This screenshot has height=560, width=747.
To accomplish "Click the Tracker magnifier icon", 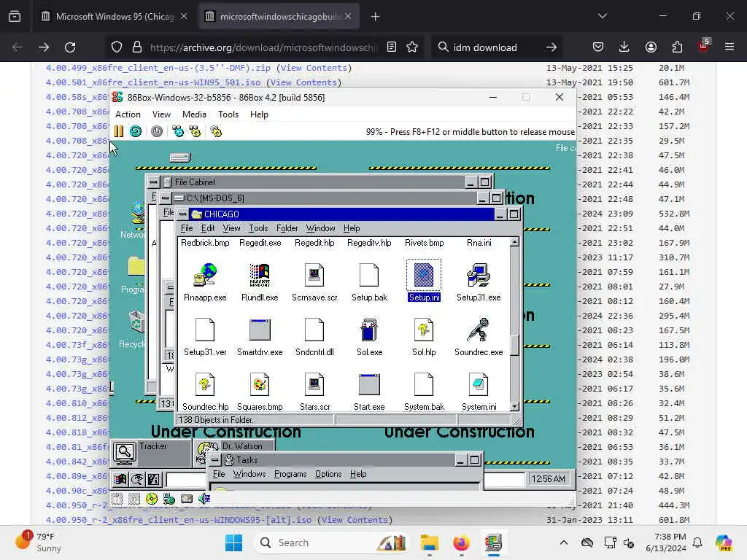I will pyautogui.click(x=124, y=452).
